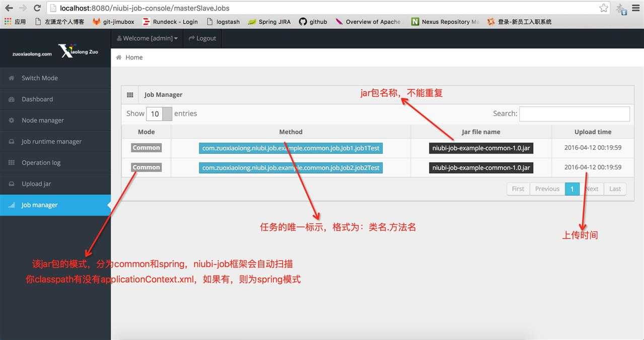Click the Job1.job1Test method label
Screen dimensions: 644x340
coord(291,148)
